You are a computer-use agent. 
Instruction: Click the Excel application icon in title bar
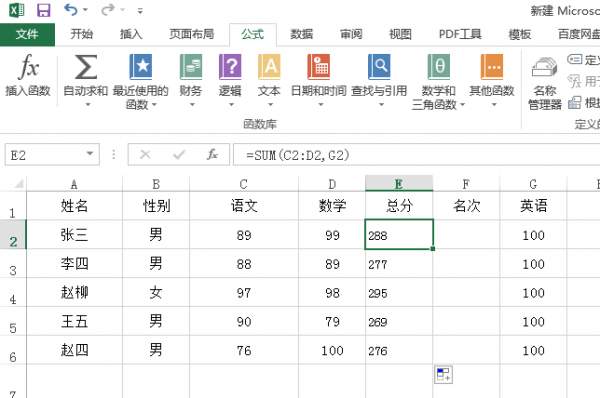pyautogui.click(x=16, y=10)
